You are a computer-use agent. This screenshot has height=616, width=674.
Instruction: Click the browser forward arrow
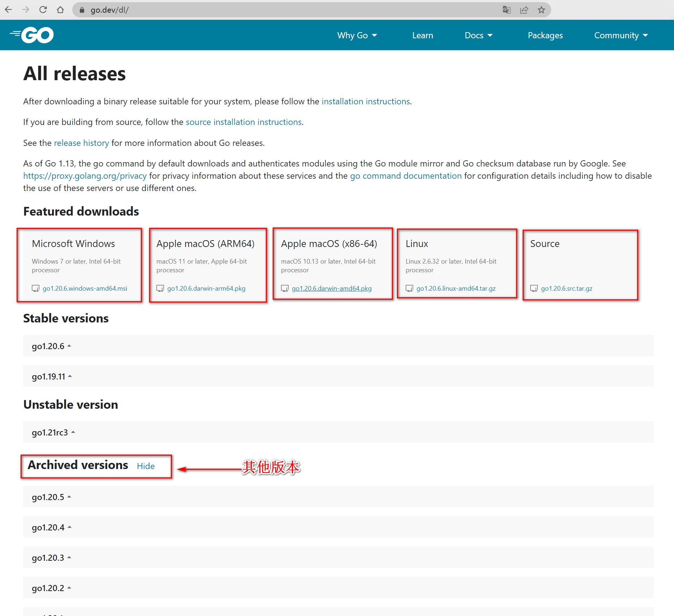pyautogui.click(x=26, y=10)
